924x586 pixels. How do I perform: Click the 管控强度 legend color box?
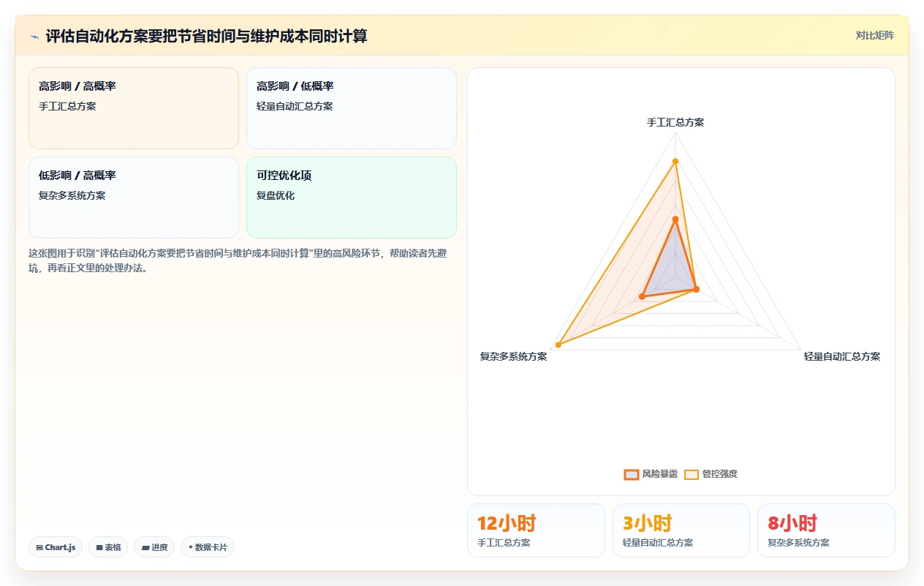(x=692, y=474)
